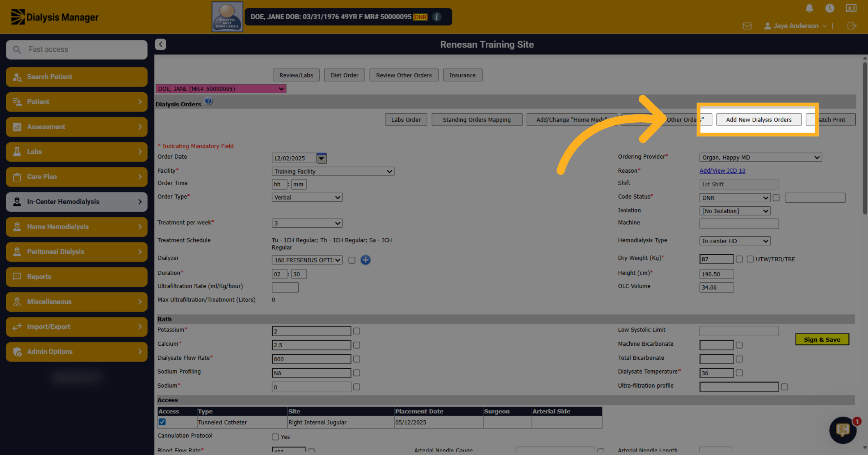Open the Code Status dropdown
Screen dimensions: 868x455
(x=735, y=198)
